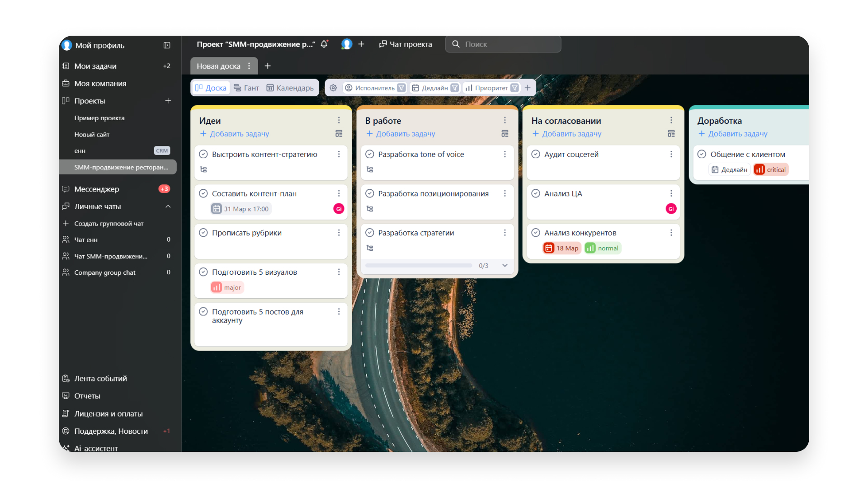Click the notification bell next to project title
868x488 pixels.
tap(324, 44)
